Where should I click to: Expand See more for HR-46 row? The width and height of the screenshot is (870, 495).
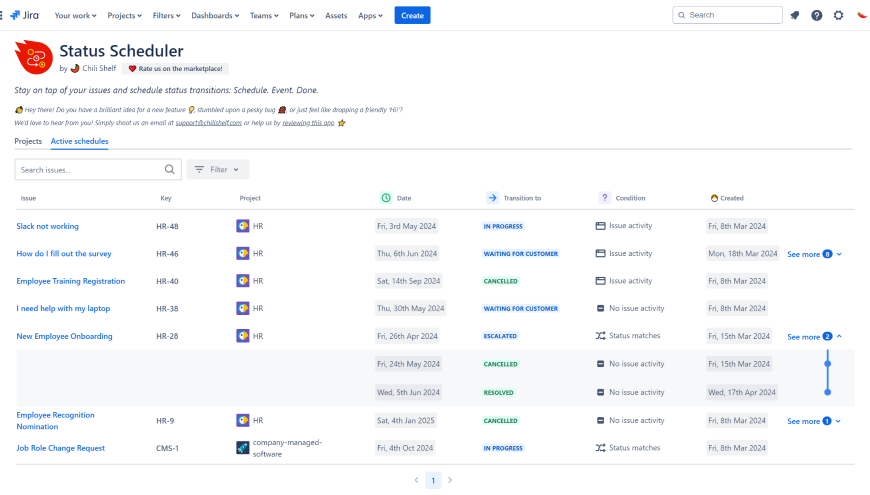(814, 254)
